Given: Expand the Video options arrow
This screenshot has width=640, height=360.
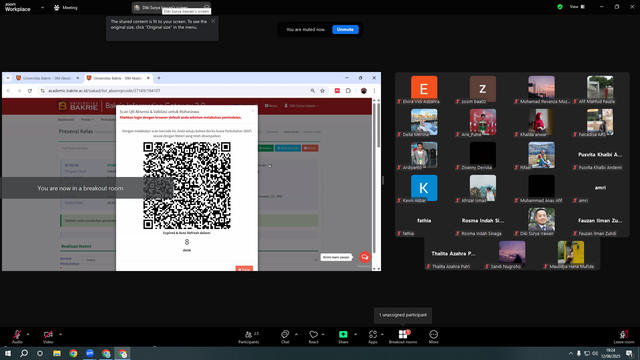Looking at the screenshot, I should coord(60,334).
